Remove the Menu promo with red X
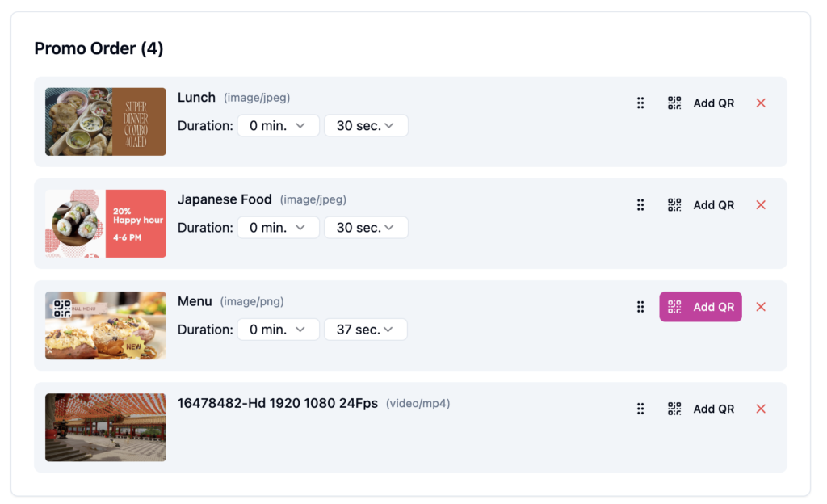Viewport: 827px width, 504px height. coord(761,307)
